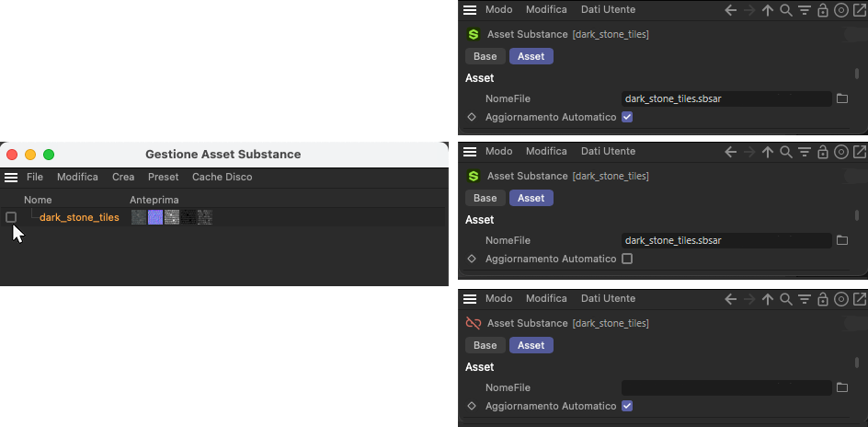Image resolution: width=868 pixels, height=427 pixels.
Task: Click scrollbar handle in top attribute panel
Action: (857, 74)
